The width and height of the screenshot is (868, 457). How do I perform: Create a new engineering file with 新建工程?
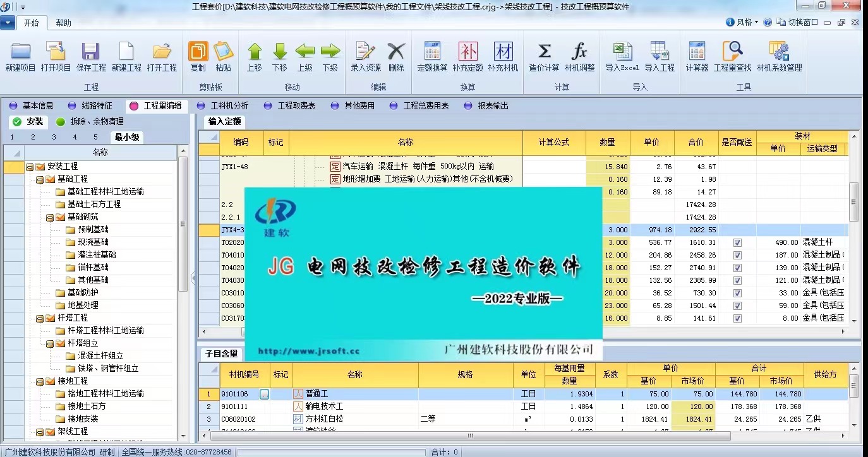[126, 57]
